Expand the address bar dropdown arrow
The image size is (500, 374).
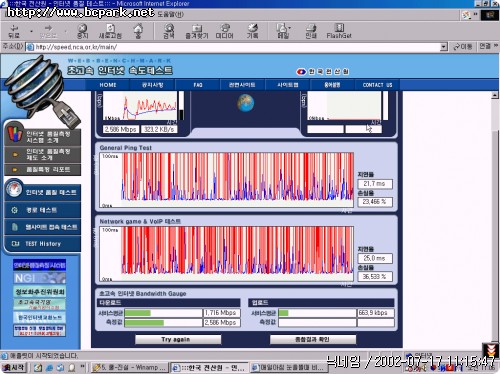pos(443,47)
